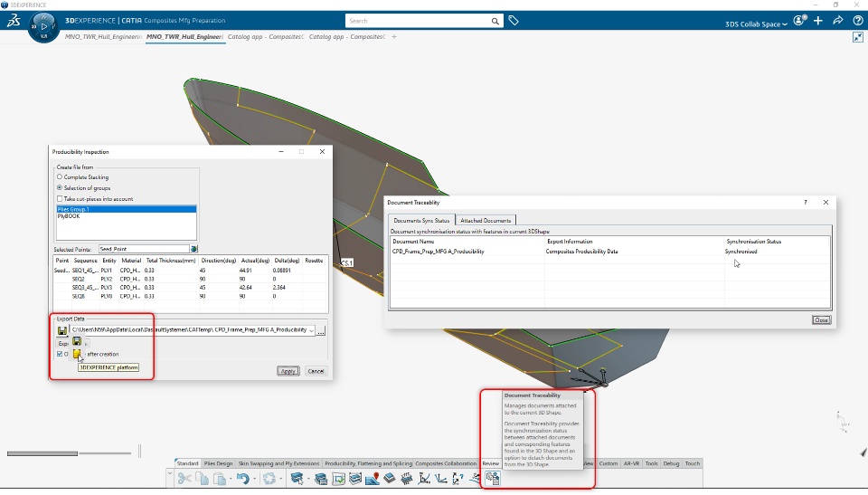Image resolution: width=868 pixels, height=495 pixels.
Task: Open the Undo history dropdown arrow
Action: pos(254,479)
